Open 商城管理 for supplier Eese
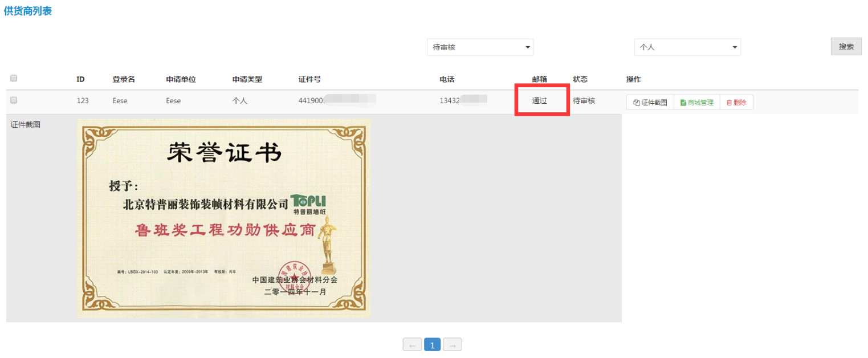The width and height of the screenshot is (868, 358). pos(697,103)
